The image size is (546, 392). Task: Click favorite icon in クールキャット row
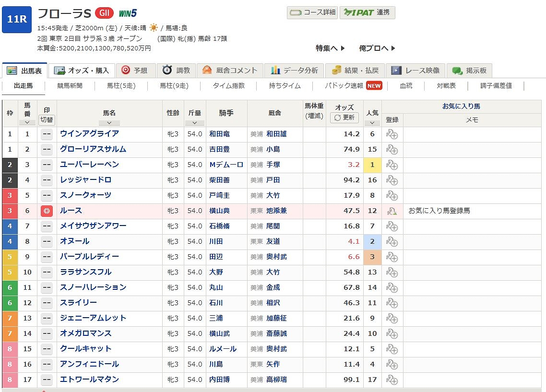tap(392, 349)
